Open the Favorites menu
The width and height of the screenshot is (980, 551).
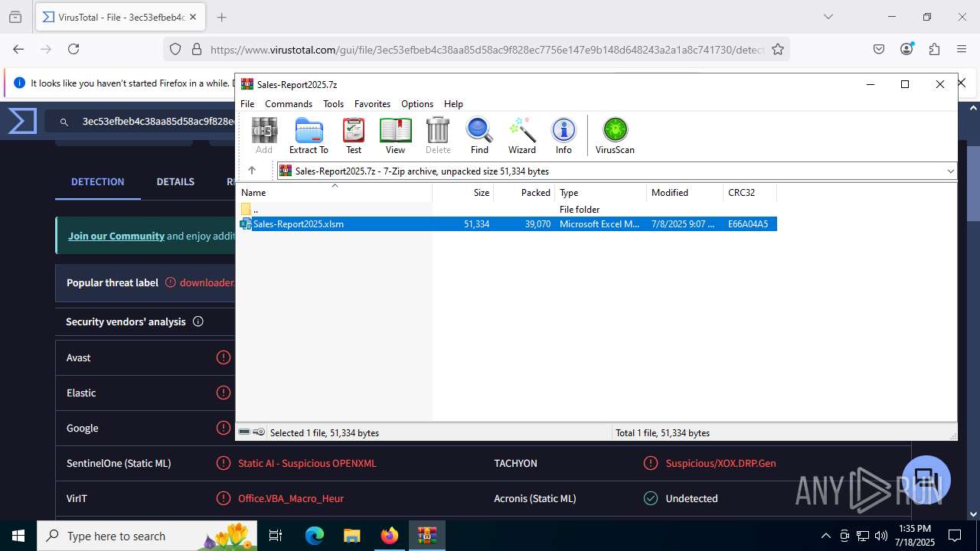click(x=372, y=103)
